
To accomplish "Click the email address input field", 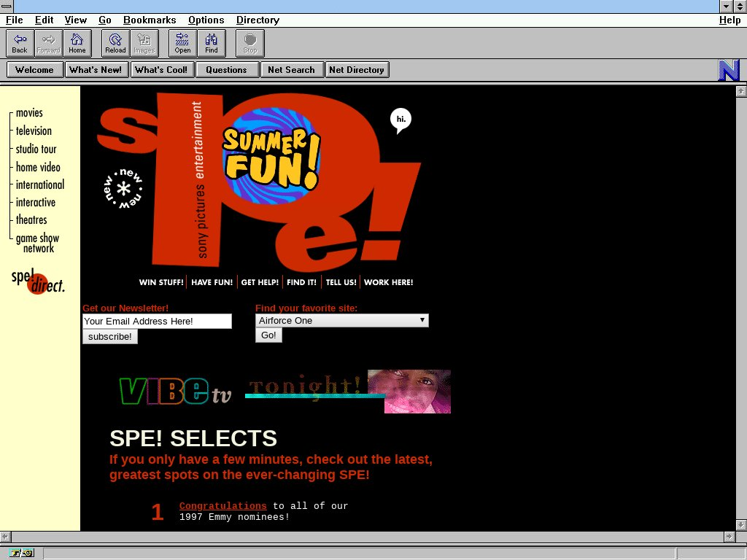I will click(x=157, y=322).
